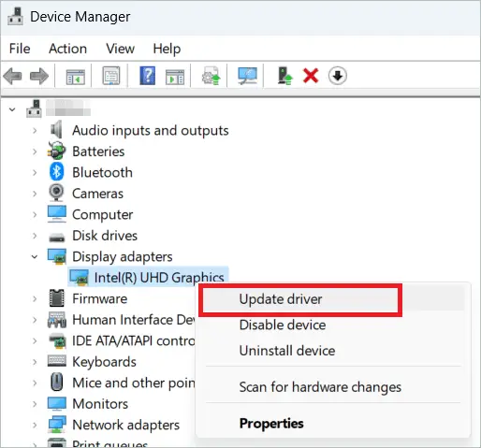Viewport: 481px width, 448px height.
Task: Click the Keyboards category icon
Action: [x=56, y=361]
